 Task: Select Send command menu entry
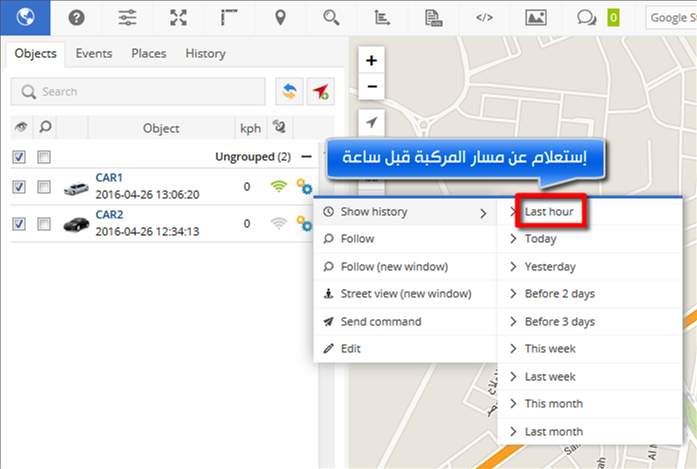coord(405,321)
